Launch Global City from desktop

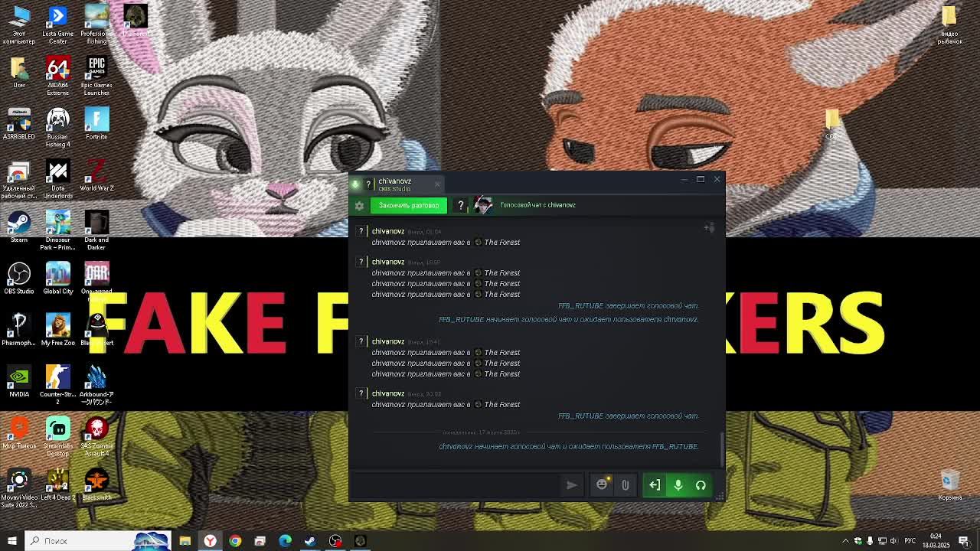click(58, 279)
